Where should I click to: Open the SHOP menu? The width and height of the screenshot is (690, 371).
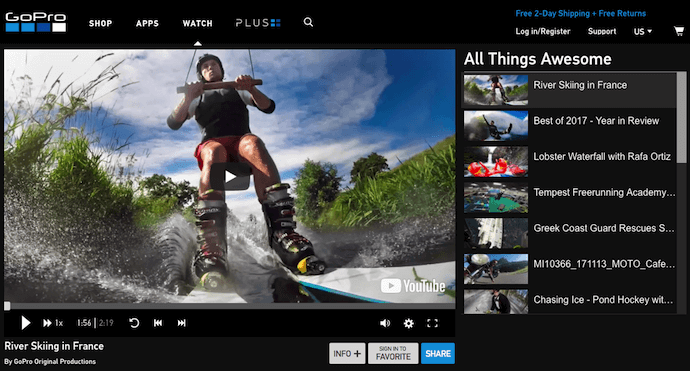[100, 23]
